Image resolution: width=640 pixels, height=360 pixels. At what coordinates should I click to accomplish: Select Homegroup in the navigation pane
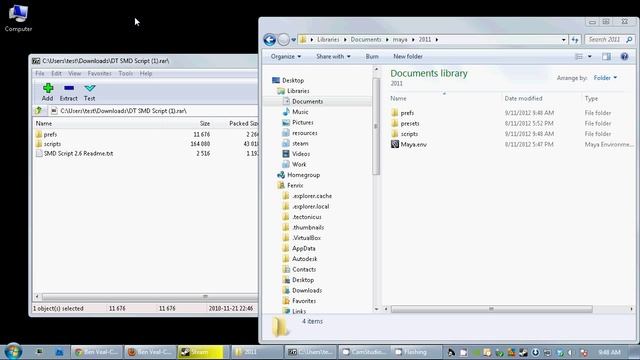point(303,175)
